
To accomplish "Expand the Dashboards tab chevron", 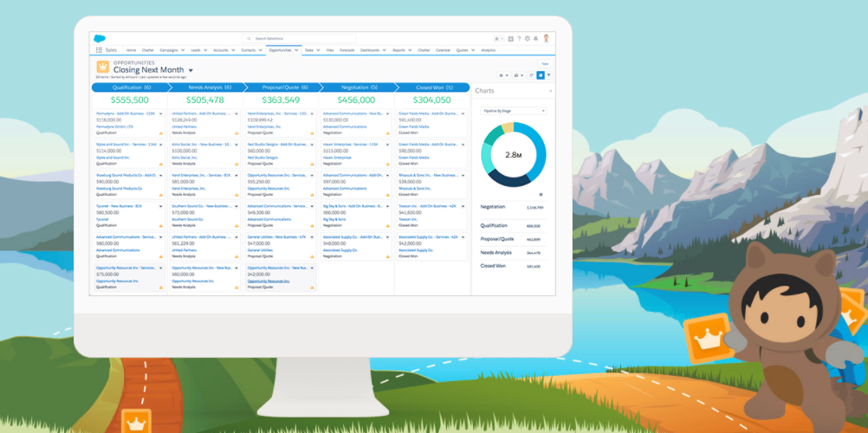I will coord(384,50).
